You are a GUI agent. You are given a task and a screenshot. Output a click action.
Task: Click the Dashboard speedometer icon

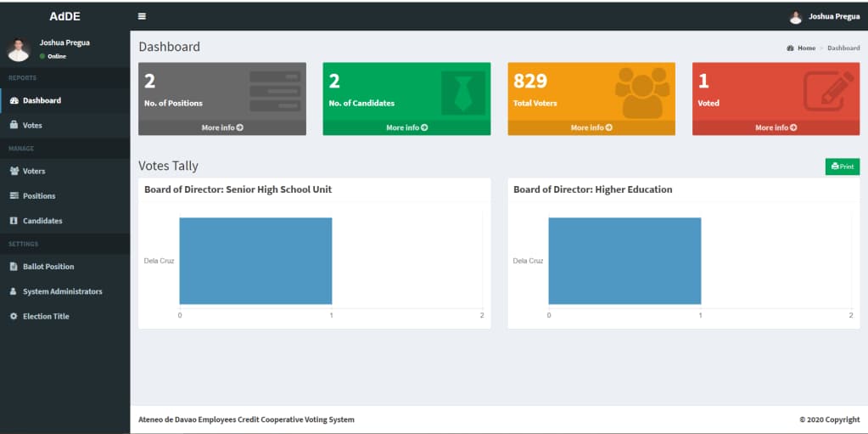coord(14,100)
